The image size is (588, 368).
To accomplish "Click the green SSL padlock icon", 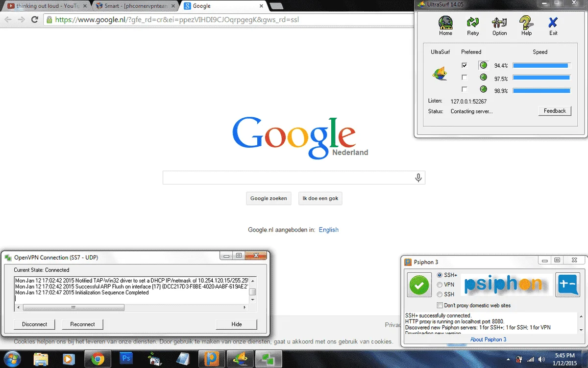I will (49, 20).
